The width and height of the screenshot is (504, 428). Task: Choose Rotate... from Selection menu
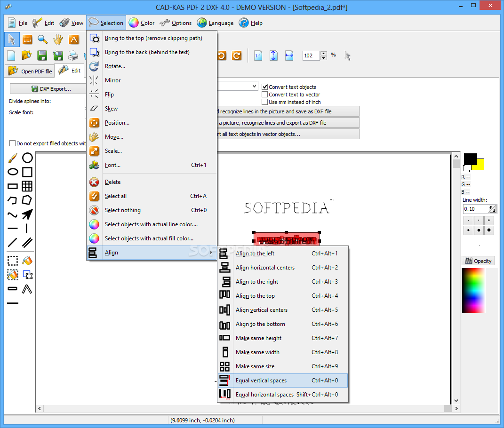[x=152, y=66]
